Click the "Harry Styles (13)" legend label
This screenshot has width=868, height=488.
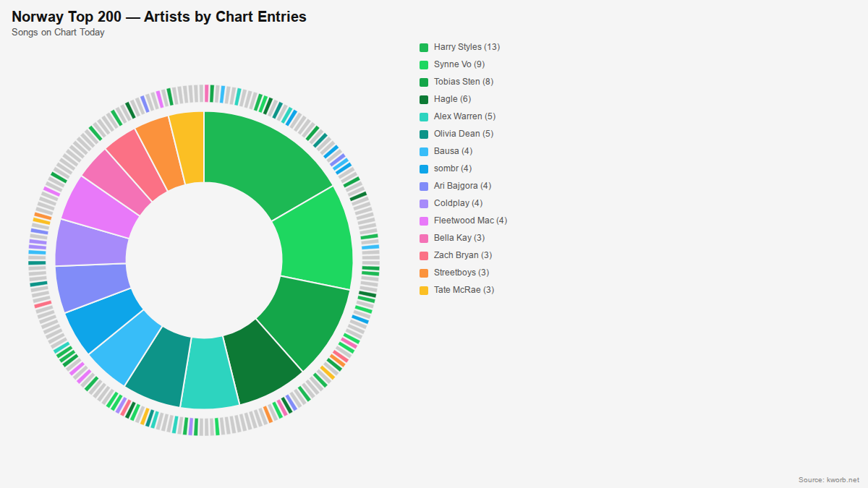point(467,47)
